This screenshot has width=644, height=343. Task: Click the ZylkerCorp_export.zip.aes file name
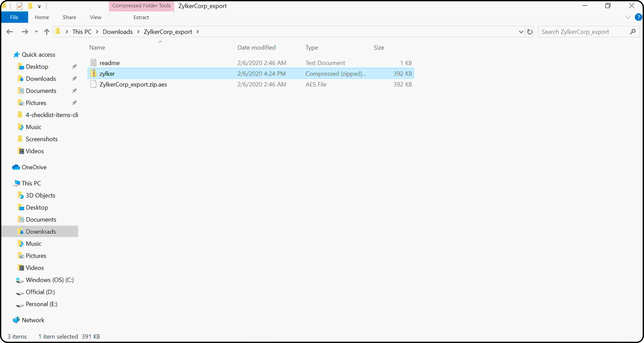pos(133,84)
